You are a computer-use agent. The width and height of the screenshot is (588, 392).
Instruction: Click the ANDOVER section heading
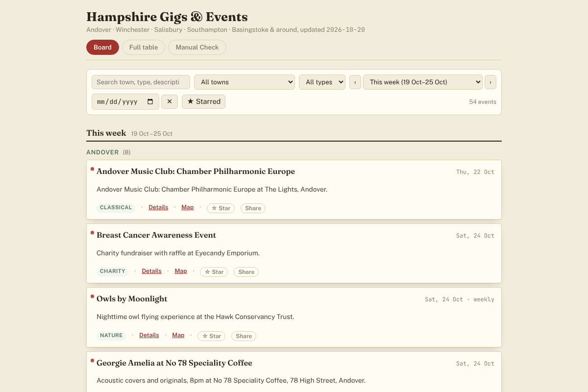click(102, 152)
